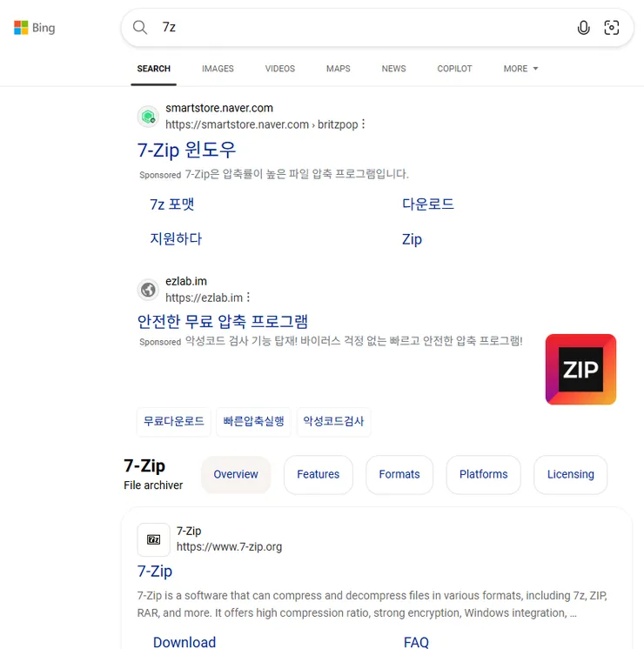
Task: Open the 7-Zip result title link
Action: (155, 572)
